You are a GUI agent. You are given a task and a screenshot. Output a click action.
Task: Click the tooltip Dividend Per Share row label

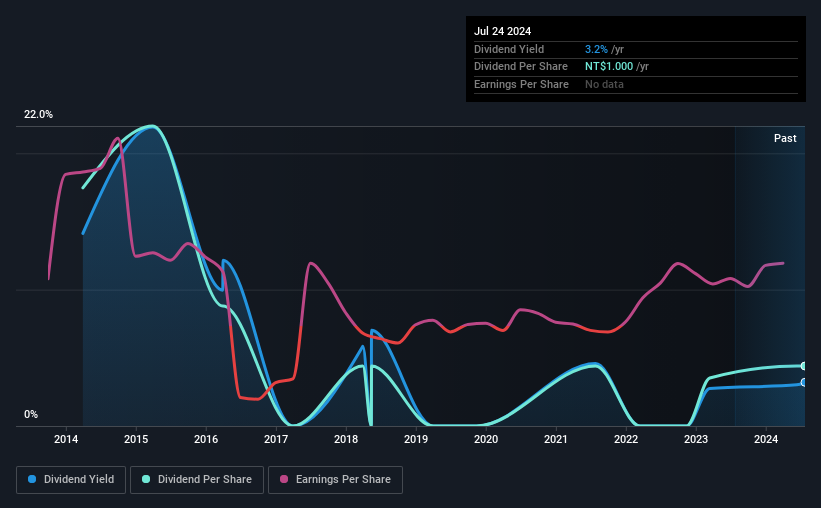point(520,67)
